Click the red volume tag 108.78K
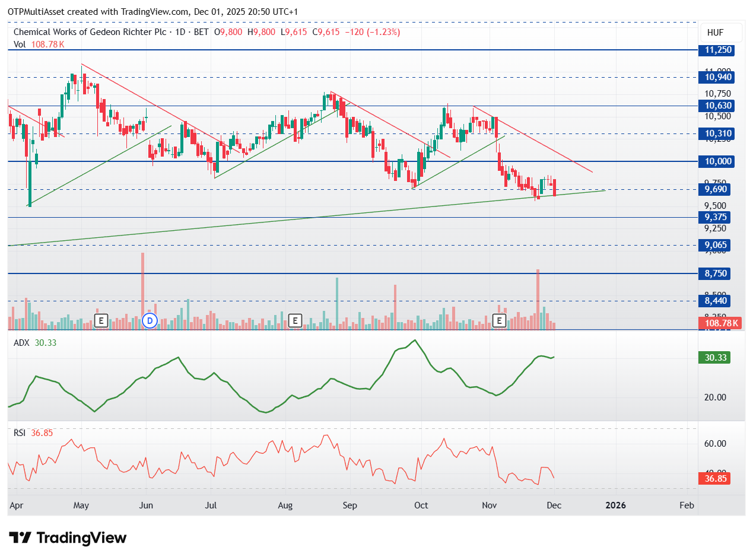Screen dimensions: 753x560 [720, 323]
